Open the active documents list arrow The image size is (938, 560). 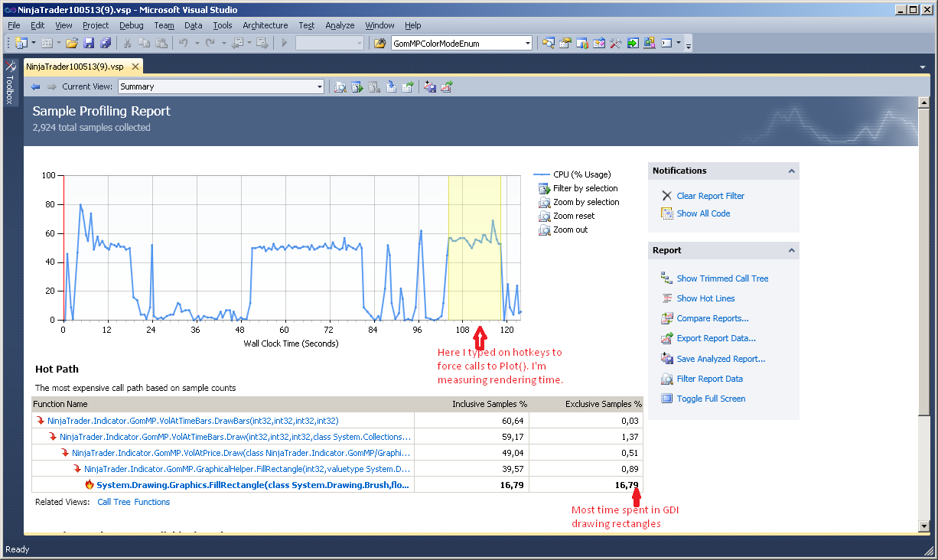(923, 67)
